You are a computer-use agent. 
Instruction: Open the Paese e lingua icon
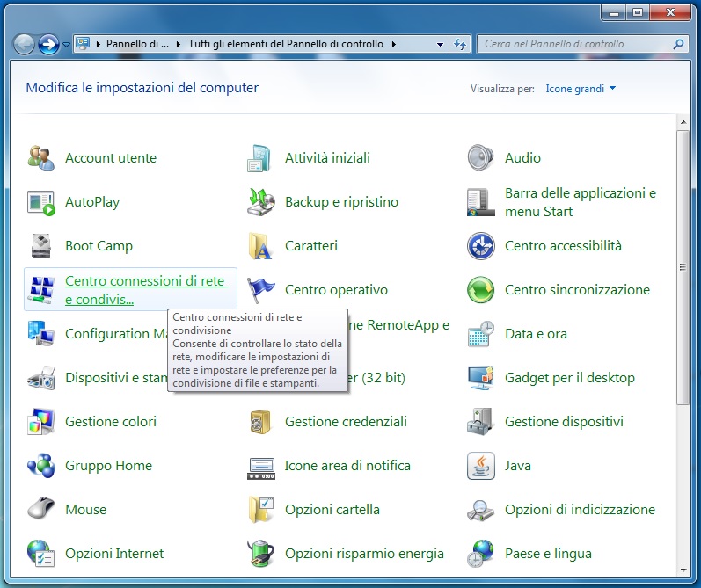coord(480,553)
